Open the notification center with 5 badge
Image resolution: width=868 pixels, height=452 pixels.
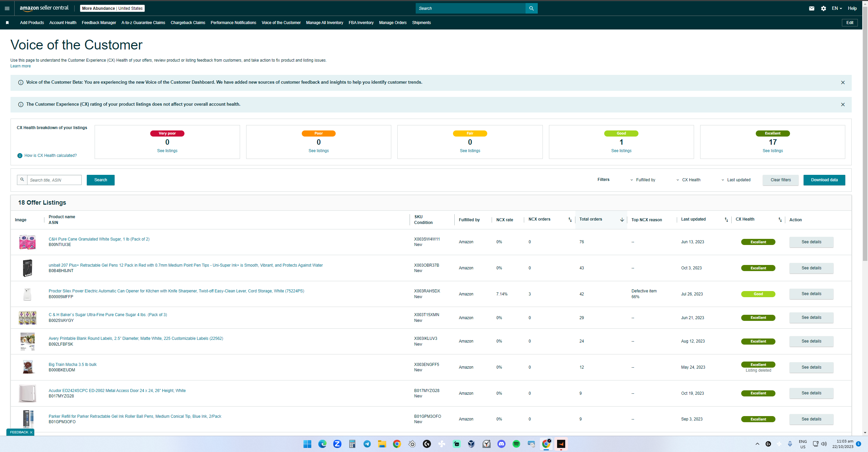(859, 444)
